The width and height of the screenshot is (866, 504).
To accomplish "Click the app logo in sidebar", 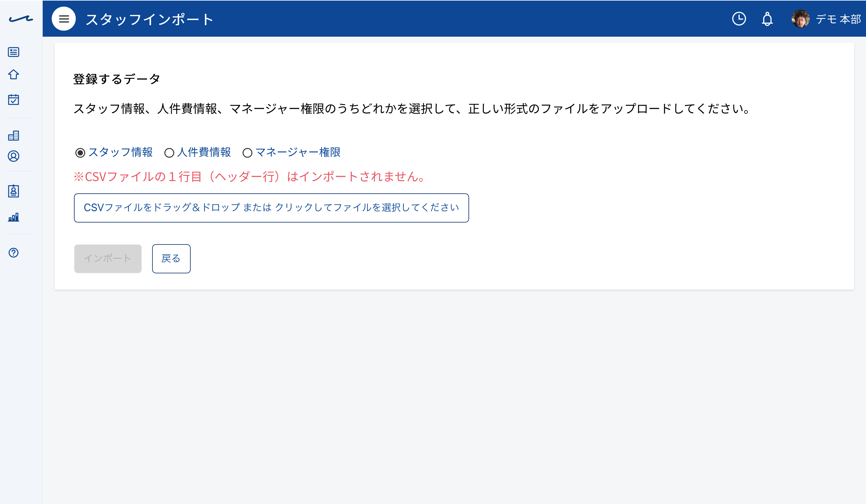I will click(x=21, y=19).
